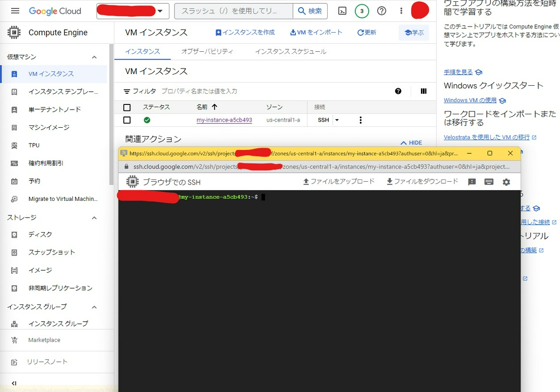Open filter help question icon
Viewport: 560px width, 392px height.
[398, 91]
